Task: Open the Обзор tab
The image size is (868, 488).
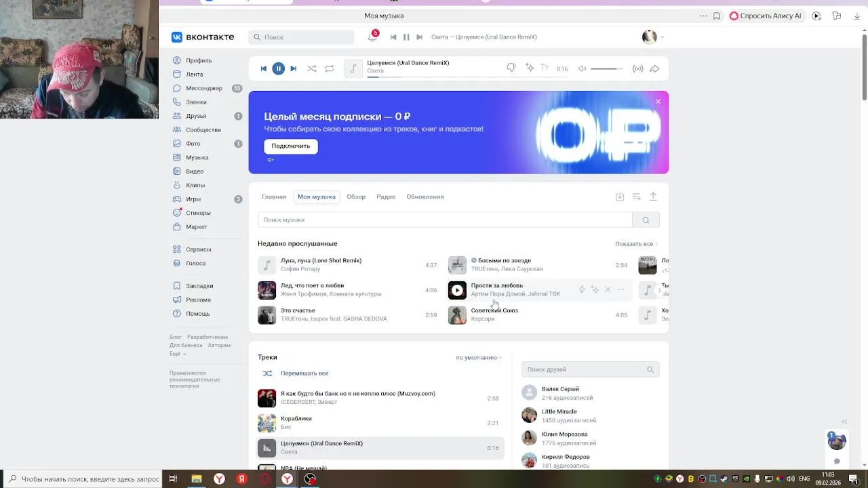Action: (x=356, y=197)
